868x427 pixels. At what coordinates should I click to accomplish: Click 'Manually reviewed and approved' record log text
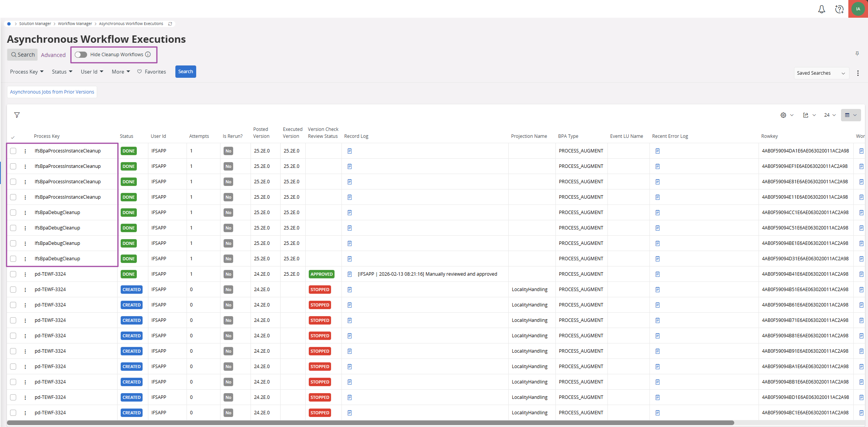click(x=461, y=274)
